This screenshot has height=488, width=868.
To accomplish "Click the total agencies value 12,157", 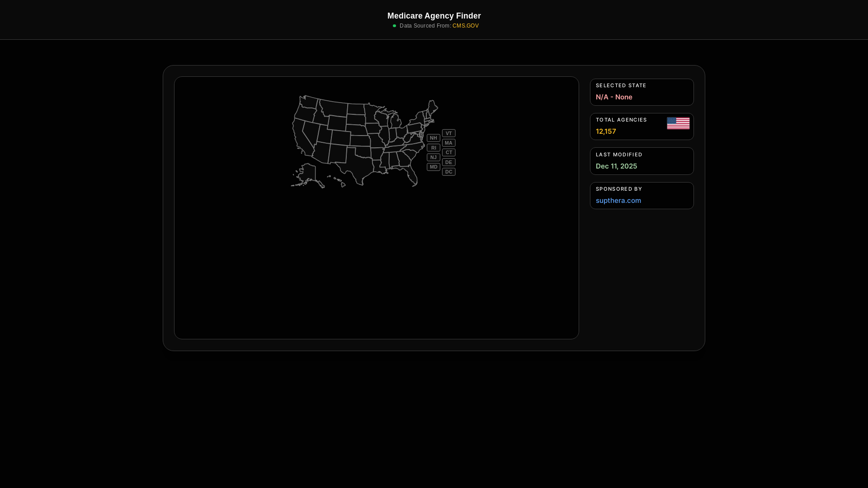I will pyautogui.click(x=606, y=131).
